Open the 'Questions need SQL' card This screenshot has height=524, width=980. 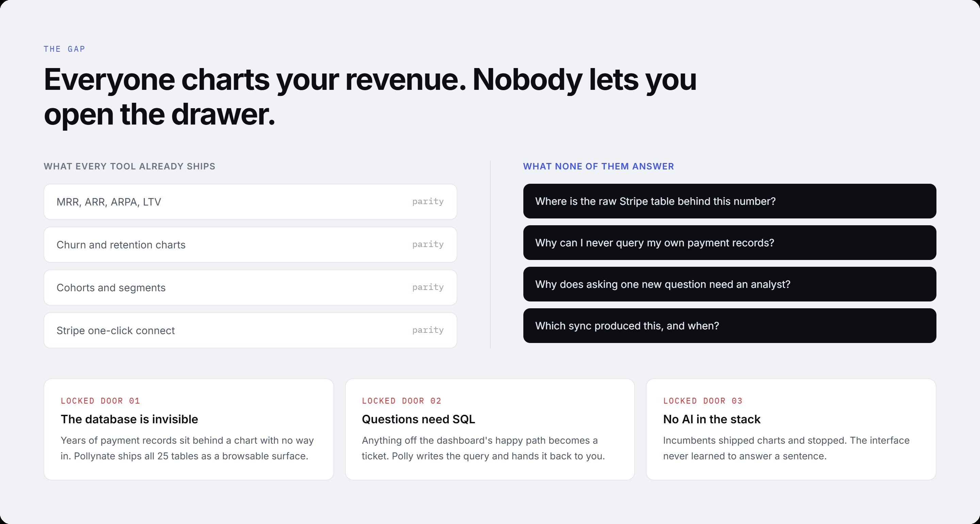click(x=490, y=429)
